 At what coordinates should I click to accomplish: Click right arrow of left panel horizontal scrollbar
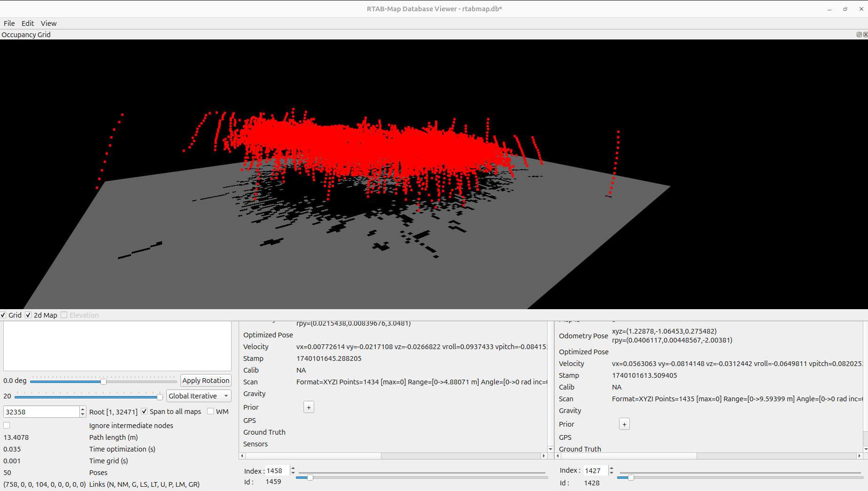click(x=544, y=456)
